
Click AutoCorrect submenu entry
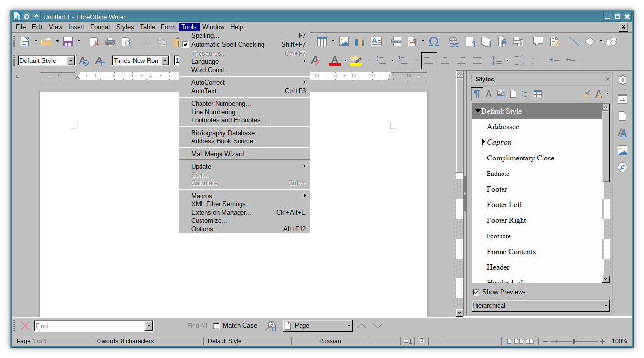click(244, 82)
